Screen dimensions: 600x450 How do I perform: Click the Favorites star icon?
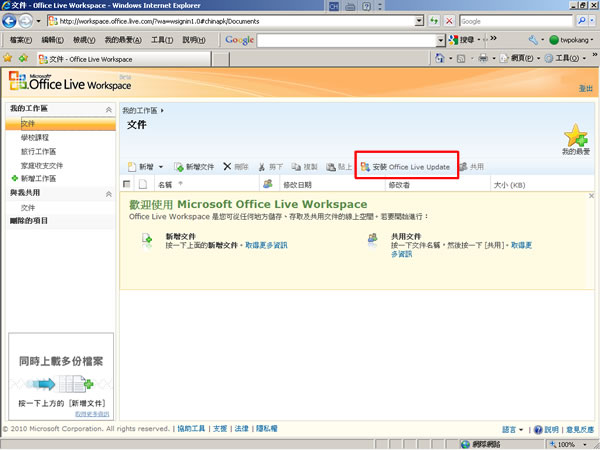click(x=8, y=58)
